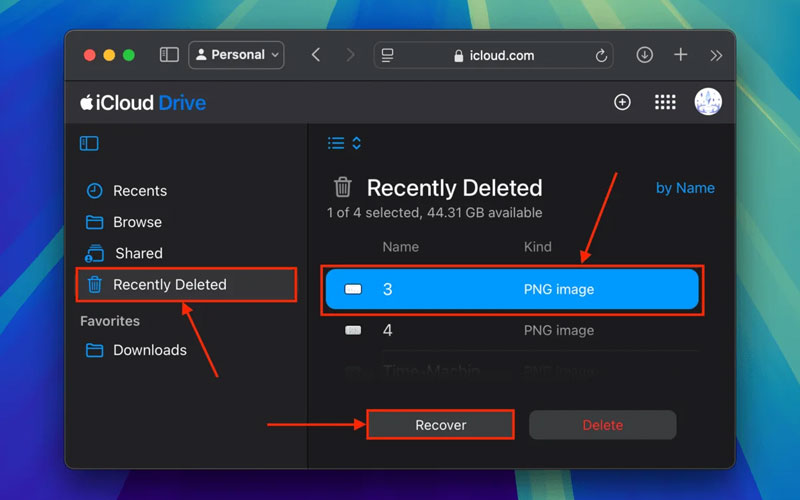Open Downloads folder under Favorites
This screenshot has height=500, width=800.
149,350
